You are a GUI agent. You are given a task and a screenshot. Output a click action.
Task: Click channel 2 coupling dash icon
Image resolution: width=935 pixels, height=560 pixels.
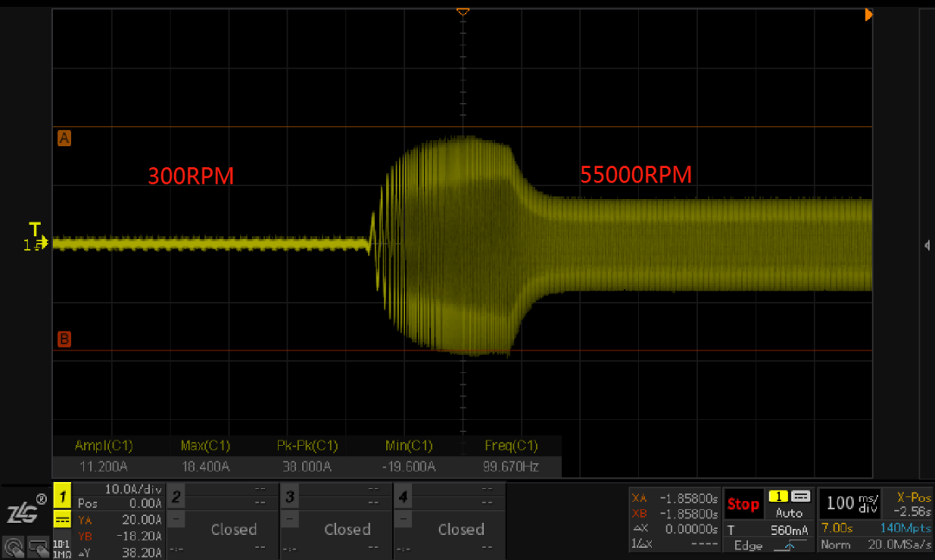click(x=176, y=518)
